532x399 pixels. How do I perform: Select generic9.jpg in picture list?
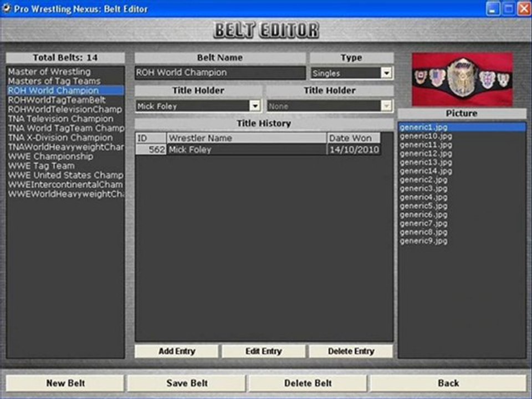click(x=462, y=241)
